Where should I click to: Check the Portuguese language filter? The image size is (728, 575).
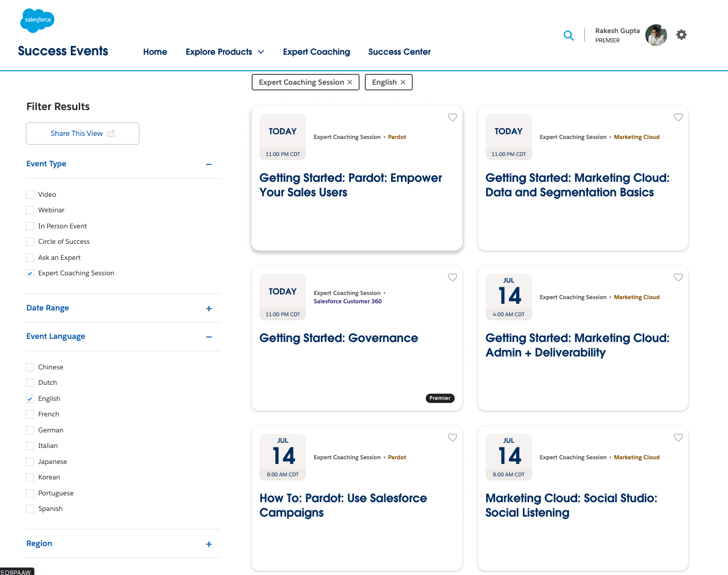pos(30,493)
